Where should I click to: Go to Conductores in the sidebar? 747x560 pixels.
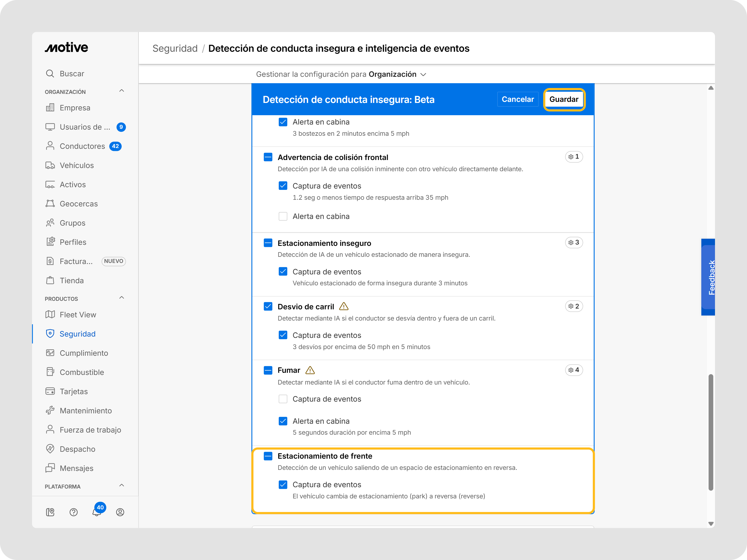[x=82, y=146]
